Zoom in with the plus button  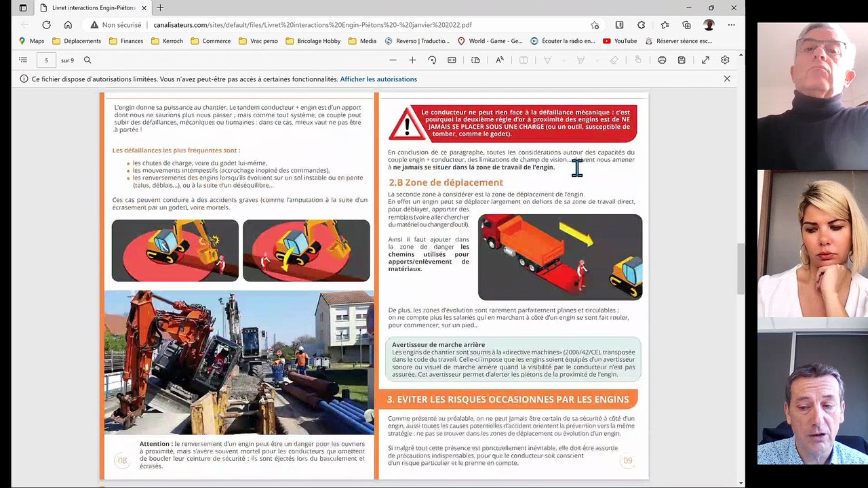412,60
